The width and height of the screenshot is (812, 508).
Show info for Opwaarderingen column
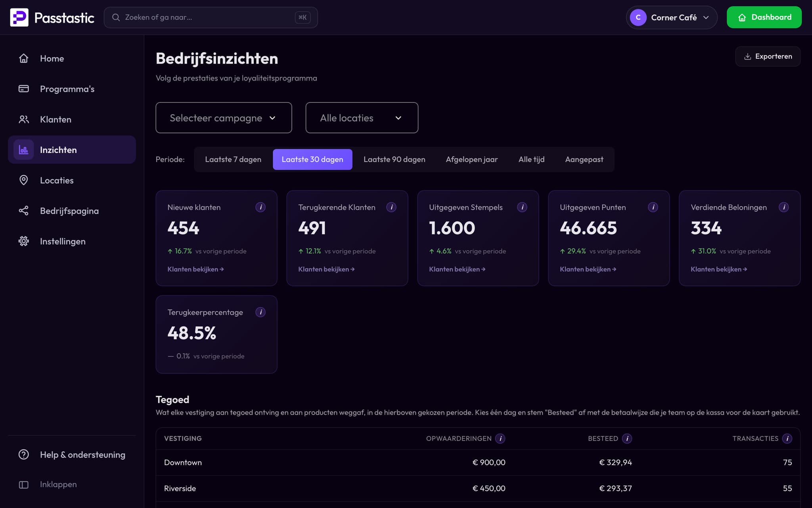coord(500,439)
